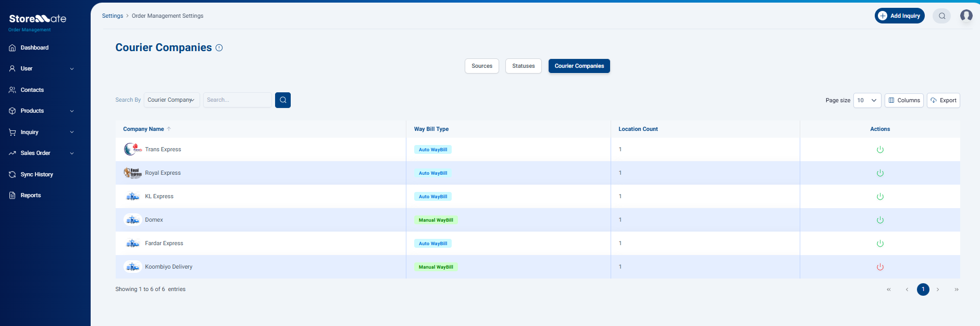980x326 pixels.
Task: Toggle power status for KL Express
Action: (x=880, y=197)
